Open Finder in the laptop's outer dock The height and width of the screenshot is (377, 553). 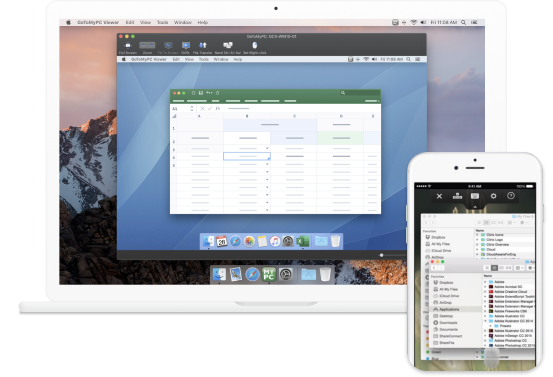[x=219, y=274]
